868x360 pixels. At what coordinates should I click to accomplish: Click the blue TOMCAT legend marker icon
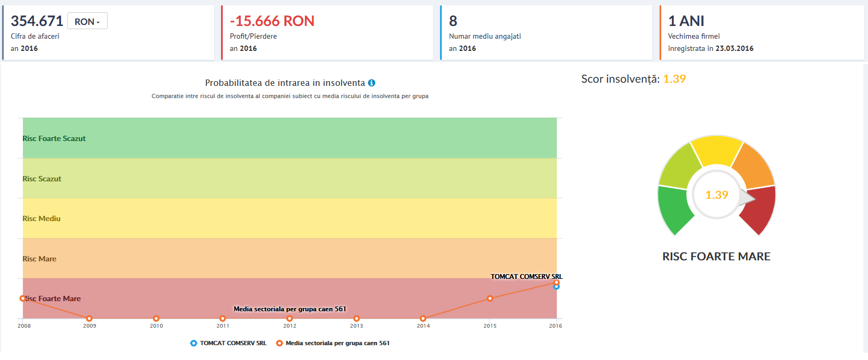(194, 343)
